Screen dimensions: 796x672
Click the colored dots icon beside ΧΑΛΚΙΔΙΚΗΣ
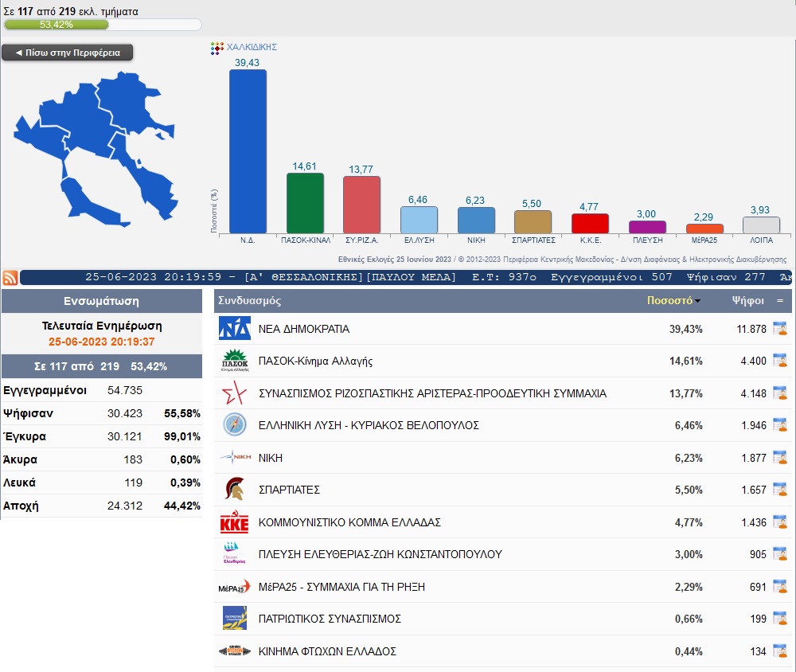pos(217,48)
